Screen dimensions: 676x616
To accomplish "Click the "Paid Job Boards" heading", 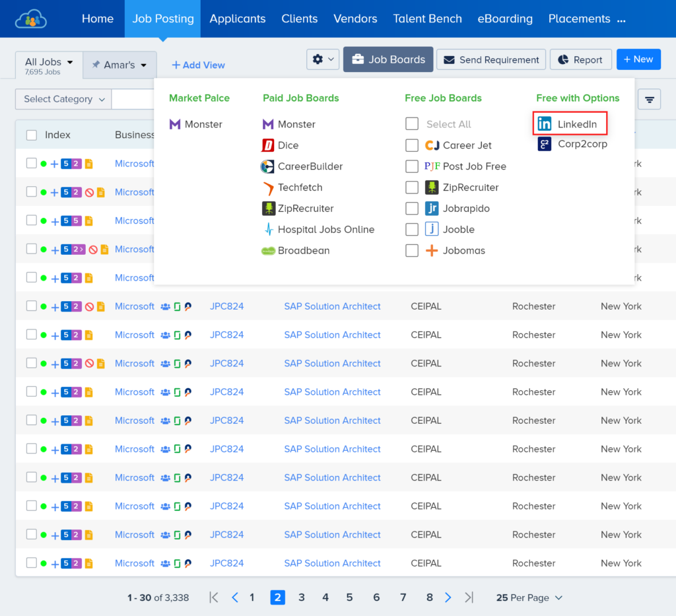I will pos(301,98).
